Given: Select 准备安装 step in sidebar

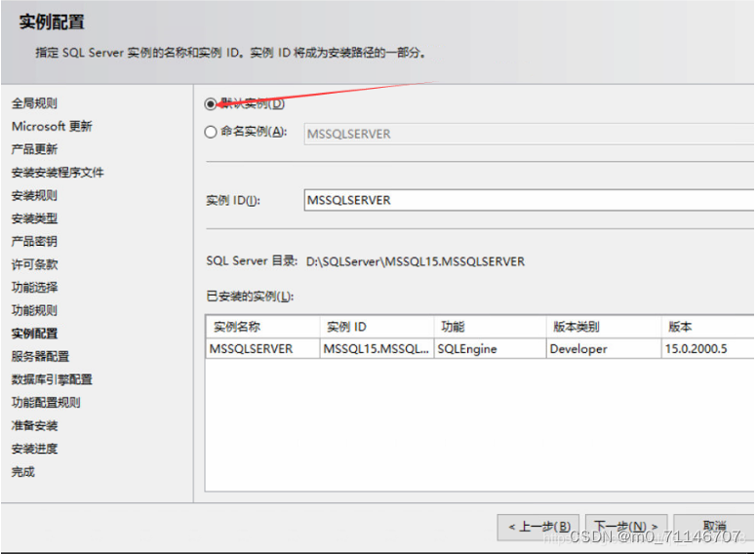Looking at the screenshot, I should [x=35, y=426].
